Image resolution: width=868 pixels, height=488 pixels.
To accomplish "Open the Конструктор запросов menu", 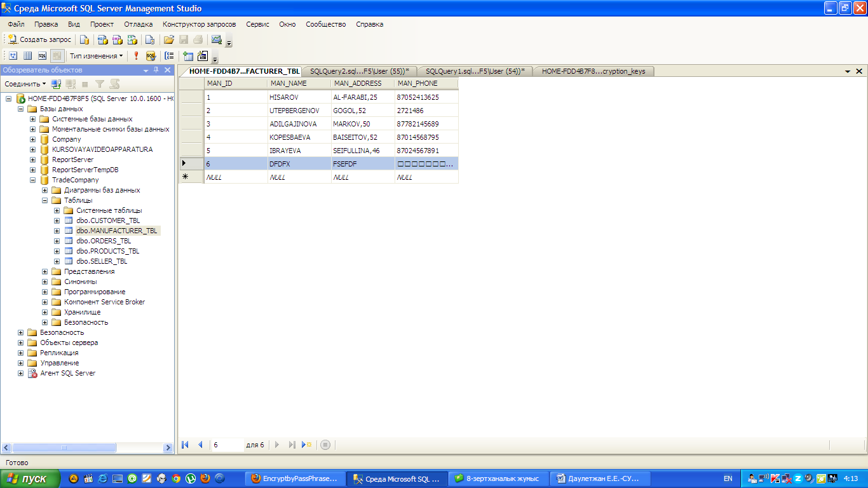I will point(200,24).
